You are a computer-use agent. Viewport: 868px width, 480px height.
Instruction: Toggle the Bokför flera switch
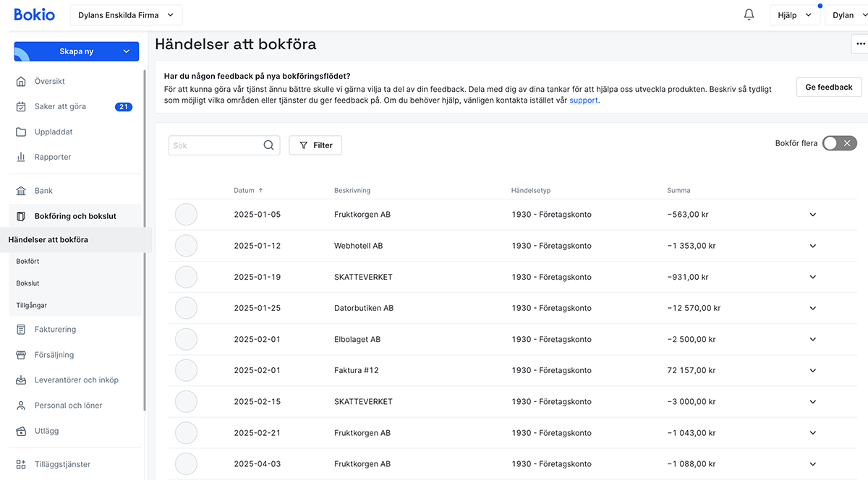tap(839, 143)
